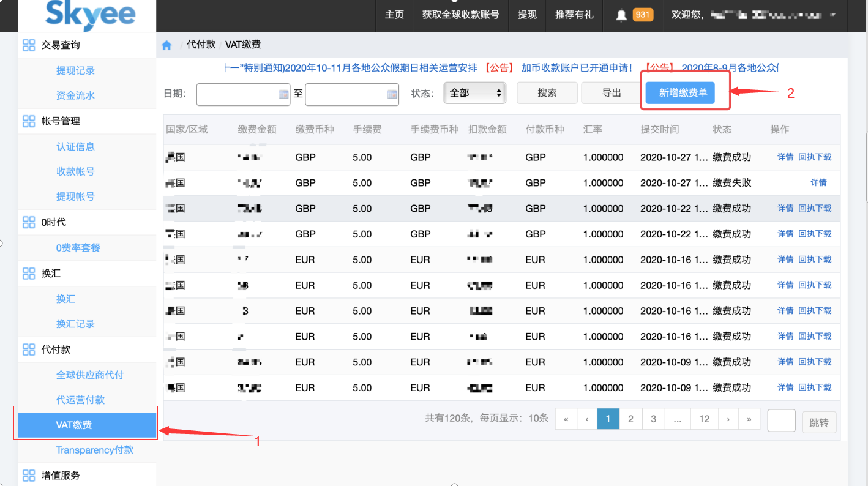868x486 pixels.
Task: Click the 汇率 column header
Action: (593, 129)
